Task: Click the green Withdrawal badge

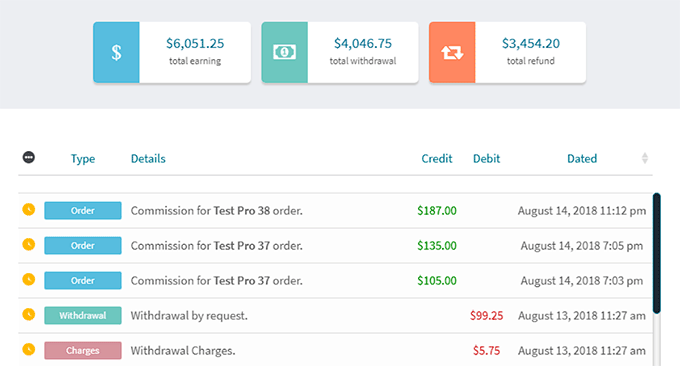Action: click(83, 315)
